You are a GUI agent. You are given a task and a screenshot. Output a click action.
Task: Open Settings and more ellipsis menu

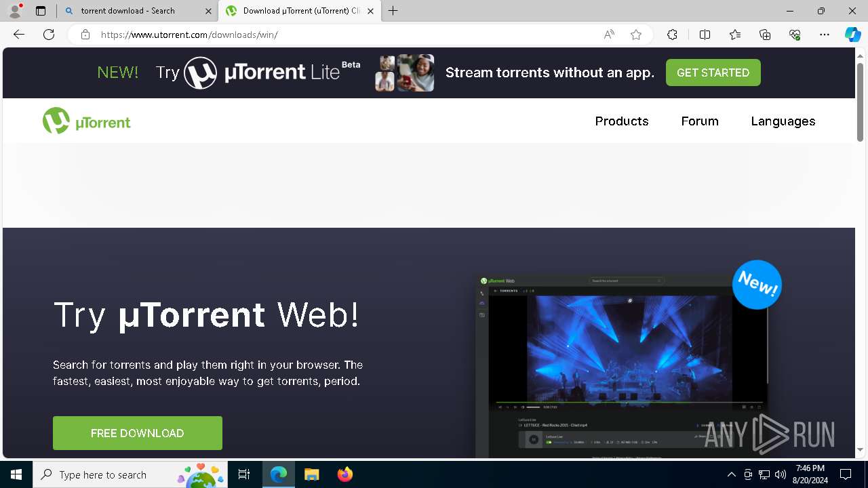pos(825,35)
